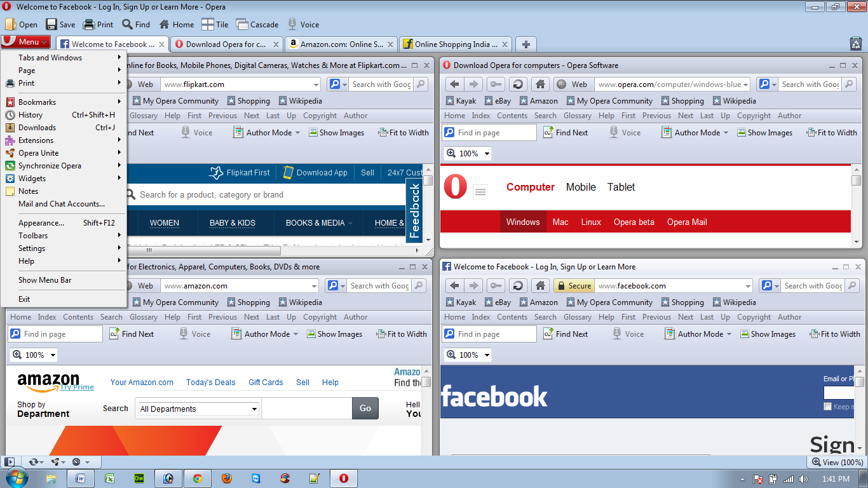This screenshot has height=488, width=868.
Task: Open zoom 100% dropdown in Amazon window
Action: click(x=53, y=355)
